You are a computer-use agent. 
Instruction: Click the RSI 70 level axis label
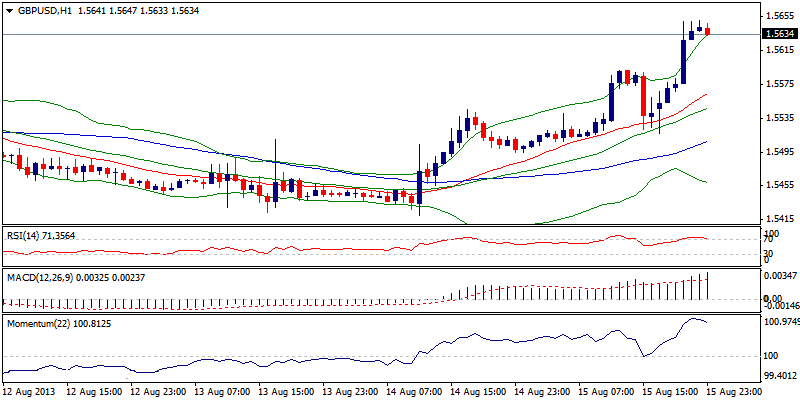click(x=767, y=240)
